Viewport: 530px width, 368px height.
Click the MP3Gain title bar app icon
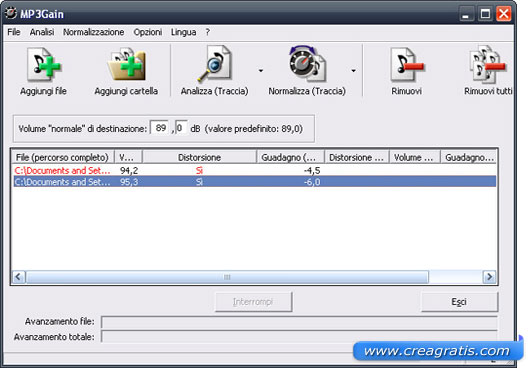pyautogui.click(x=11, y=13)
